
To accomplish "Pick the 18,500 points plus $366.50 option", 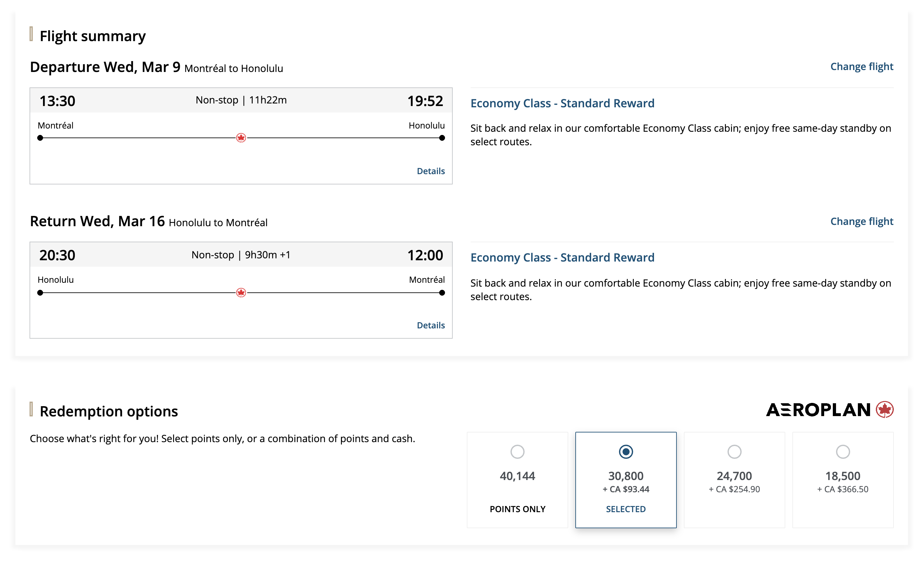I will point(843,451).
